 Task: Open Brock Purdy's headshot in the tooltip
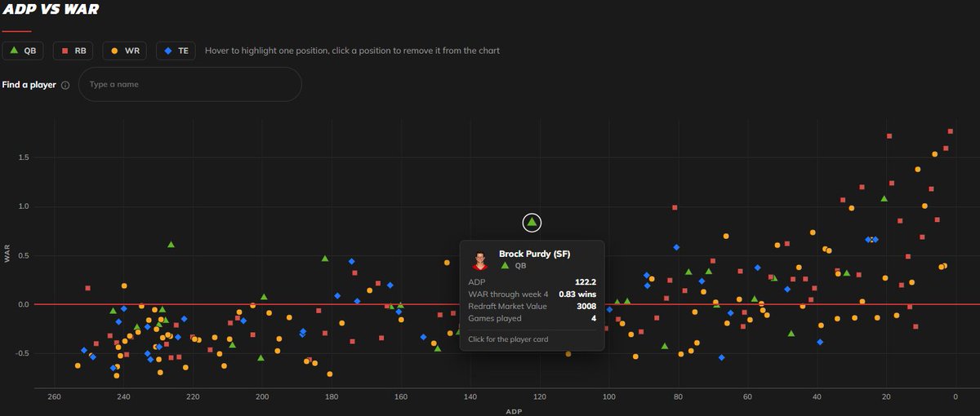pos(481,261)
